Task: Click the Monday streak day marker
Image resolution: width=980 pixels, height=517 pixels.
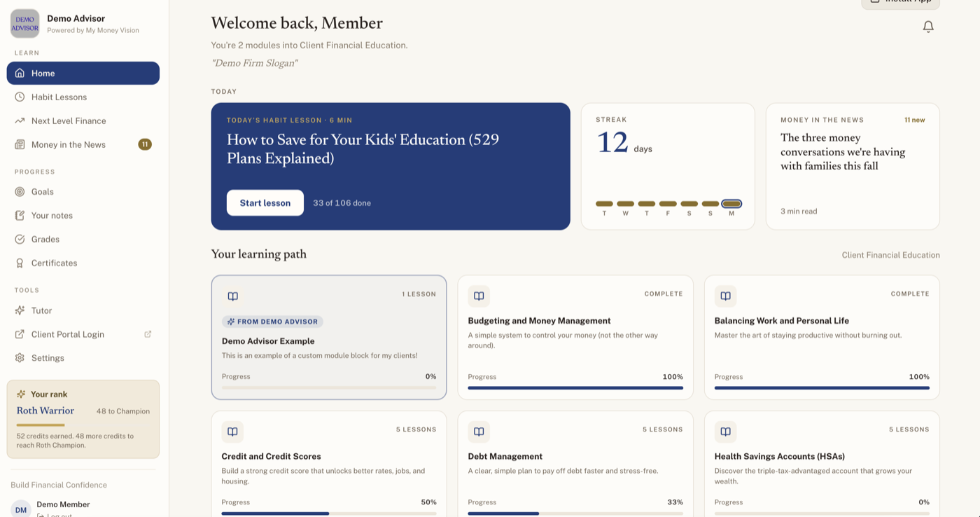Action: tap(731, 204)
